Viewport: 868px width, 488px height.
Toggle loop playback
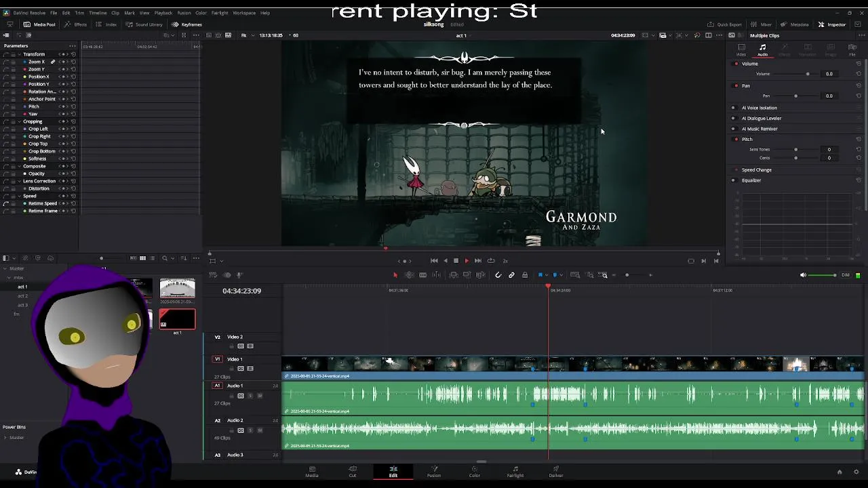click(x=491, y=261)
